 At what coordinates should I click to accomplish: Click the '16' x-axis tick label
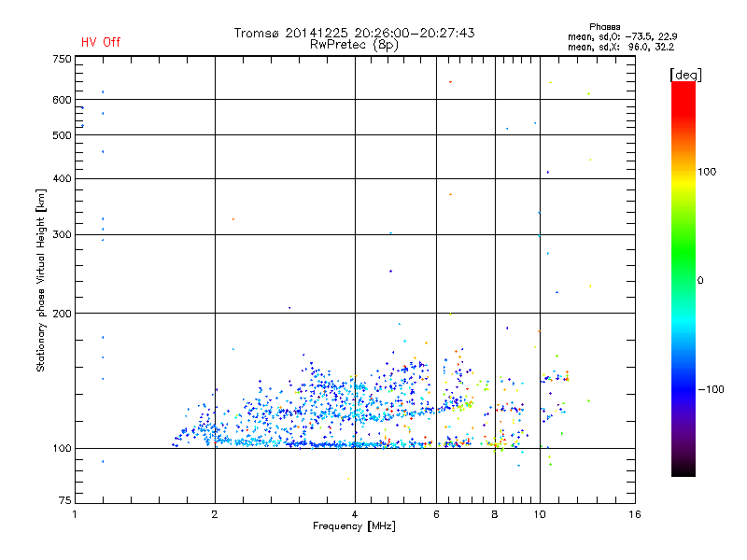pyautogui.click(x=635, y=514)
